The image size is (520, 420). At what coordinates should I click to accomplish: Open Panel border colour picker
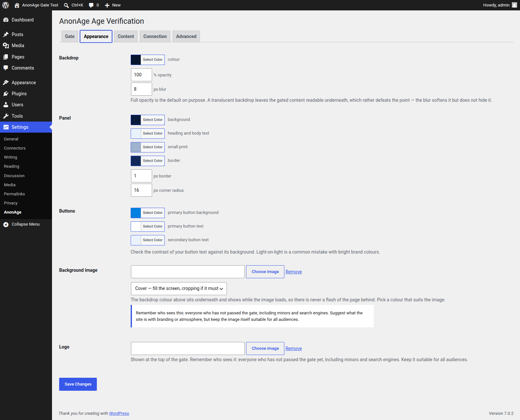point(148,161)
